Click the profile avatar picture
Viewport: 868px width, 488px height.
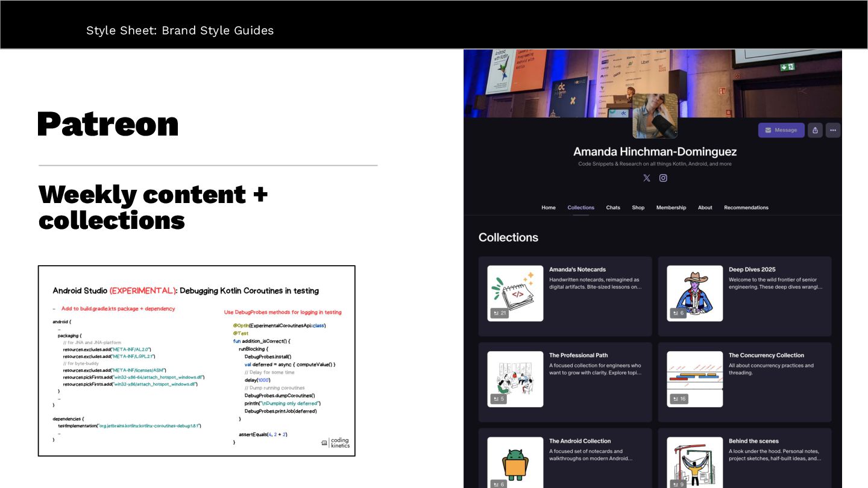click(655, 116)
